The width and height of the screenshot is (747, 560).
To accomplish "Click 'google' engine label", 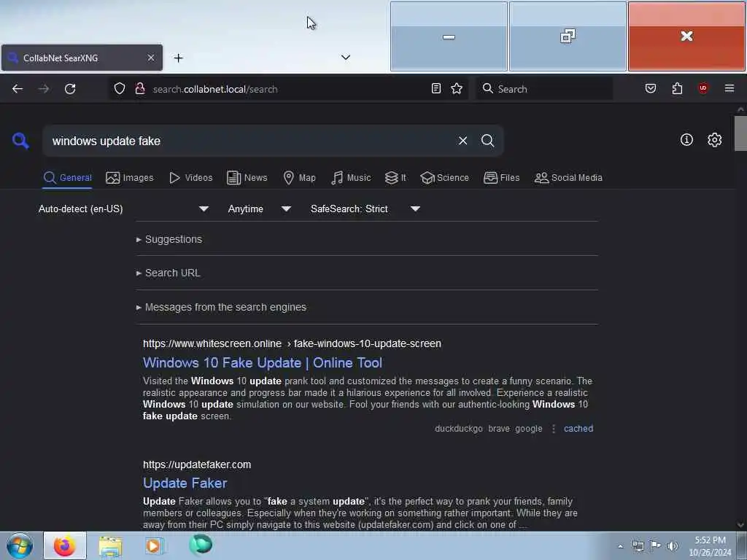I will click(528, 429).
